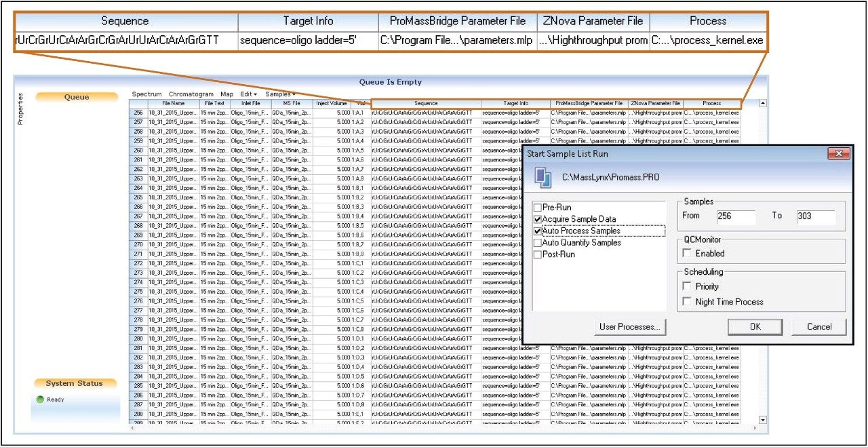Click the MS File column header
Viewport: 868px width, 447px height.
pos(292,103)
